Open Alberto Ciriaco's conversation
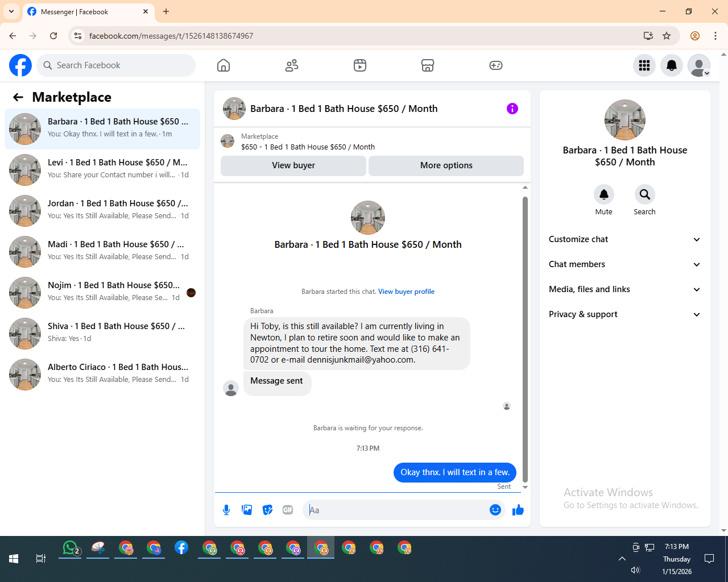728x582 pixels. pyautogui.click(x=102, y=375)
